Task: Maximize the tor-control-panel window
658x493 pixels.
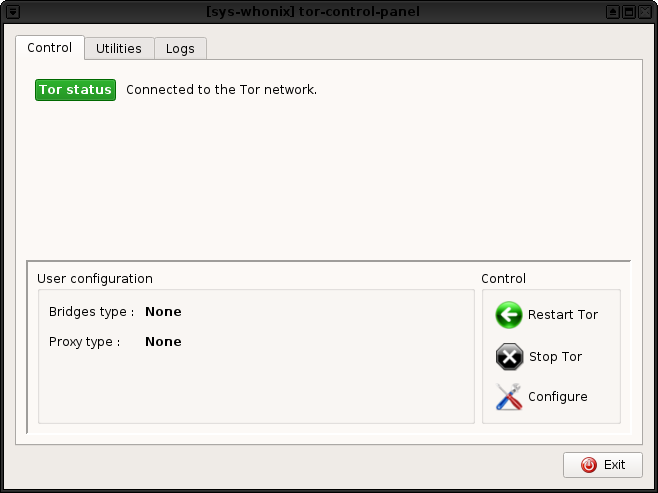Action: [629, 11]
